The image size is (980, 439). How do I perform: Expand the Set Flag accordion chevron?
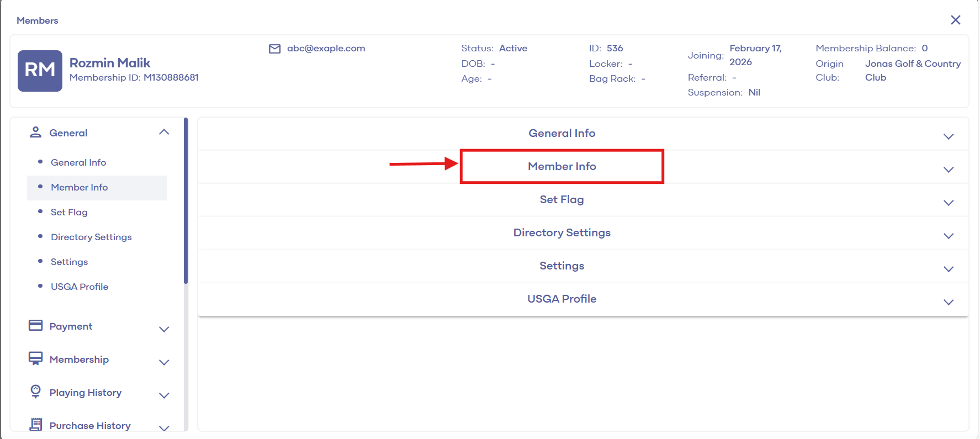[x=948, y=203]
